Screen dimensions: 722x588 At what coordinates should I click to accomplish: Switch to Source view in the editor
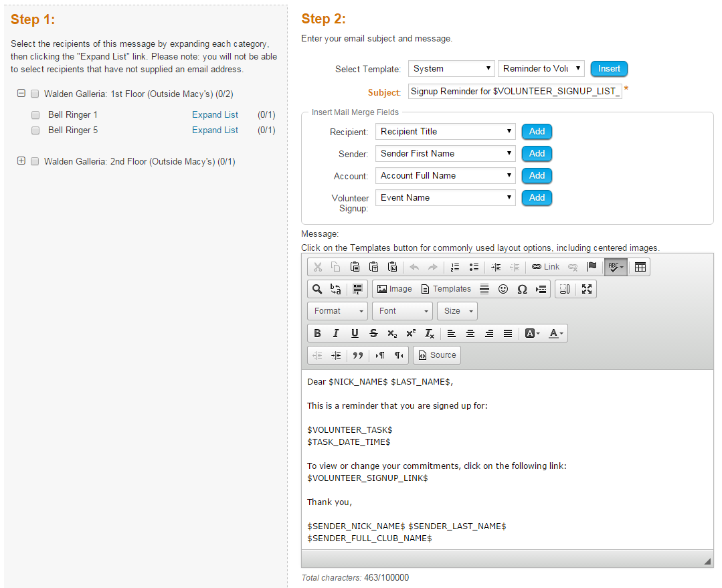click(436, 355)
